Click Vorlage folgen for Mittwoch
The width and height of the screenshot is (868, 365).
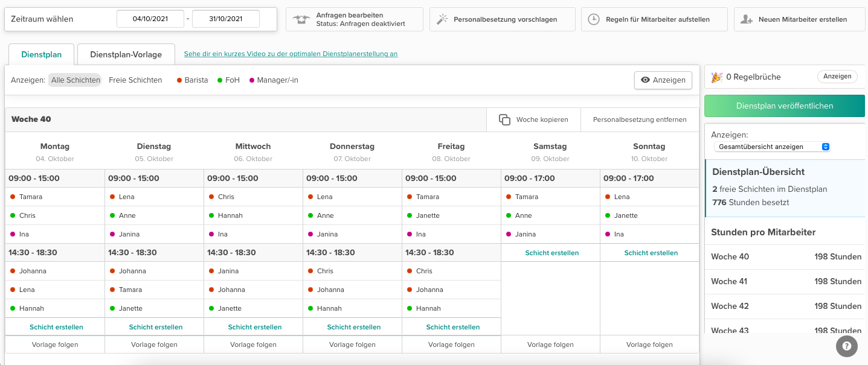(253, 344)
